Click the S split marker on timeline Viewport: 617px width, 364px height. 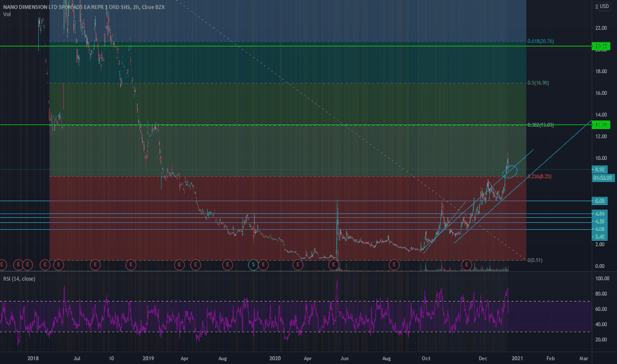pos(254,265)
